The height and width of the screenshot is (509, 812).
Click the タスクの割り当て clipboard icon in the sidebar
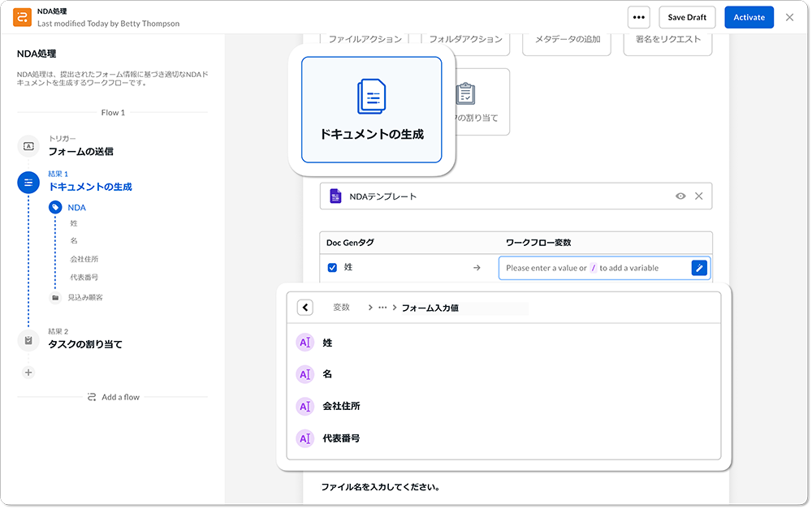pyautogui.click(x=28, y=339)
